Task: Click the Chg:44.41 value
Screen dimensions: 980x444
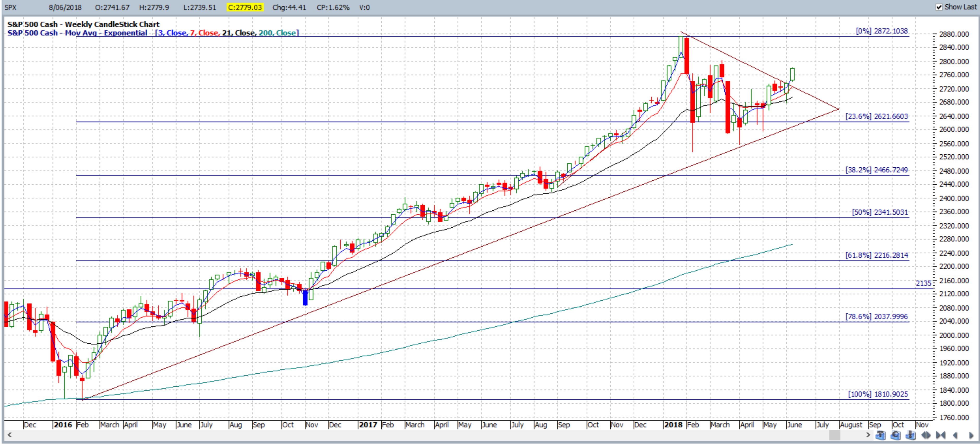Action: [x=289, y=7]
